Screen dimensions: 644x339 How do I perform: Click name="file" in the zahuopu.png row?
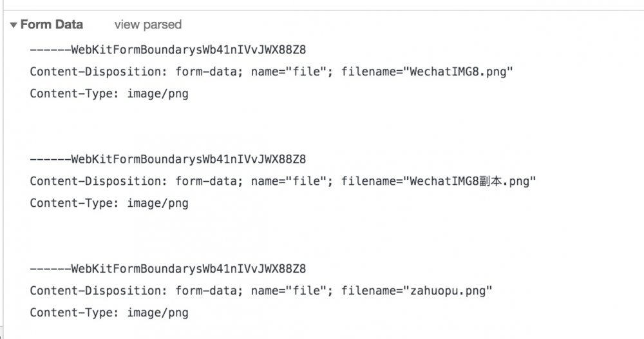click(289, 291)
